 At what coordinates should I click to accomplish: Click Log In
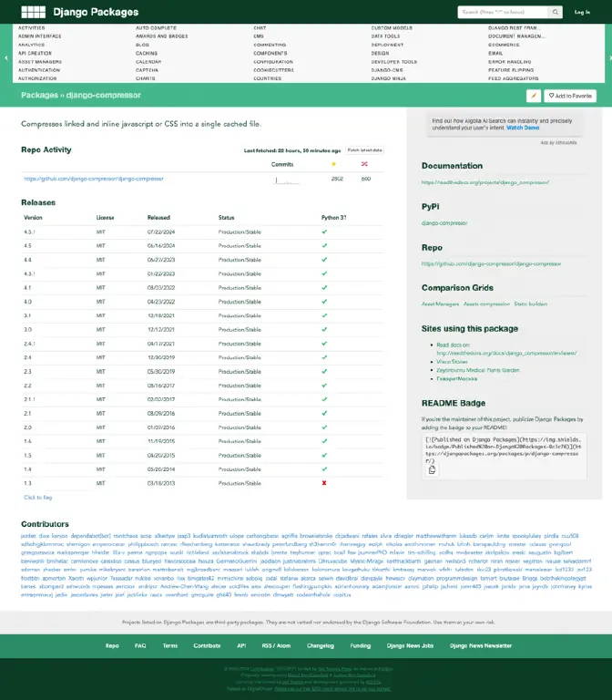pos(582,12)
